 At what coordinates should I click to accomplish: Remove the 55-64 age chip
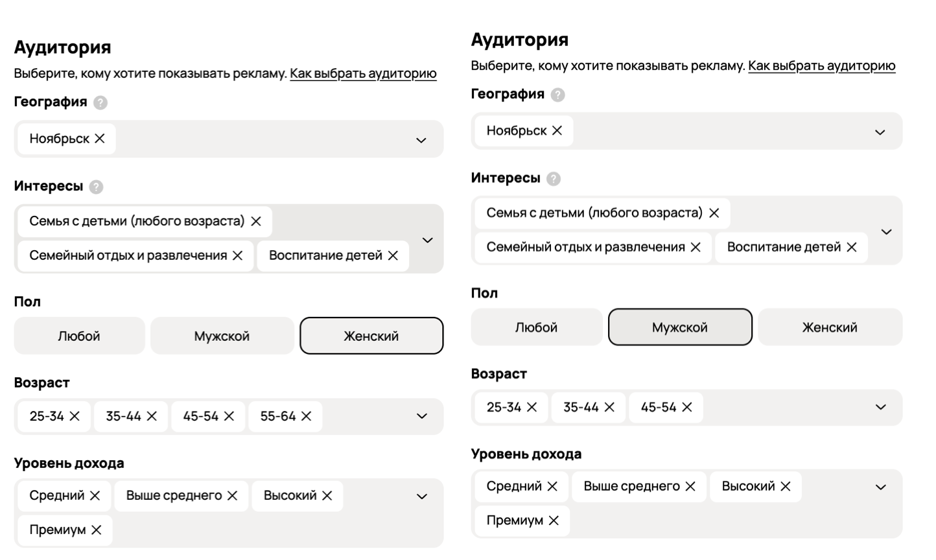pyautogui.click(x=307, y=416)
